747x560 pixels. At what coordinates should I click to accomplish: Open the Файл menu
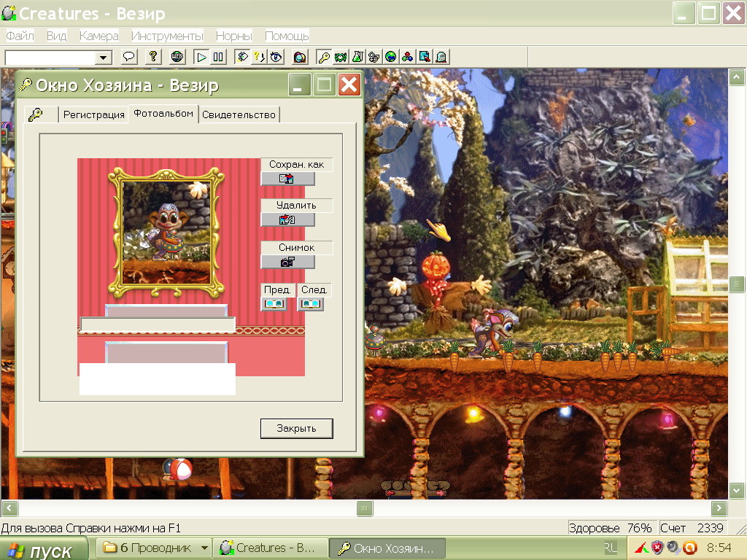pyautogui.click(x=20, y=36)
